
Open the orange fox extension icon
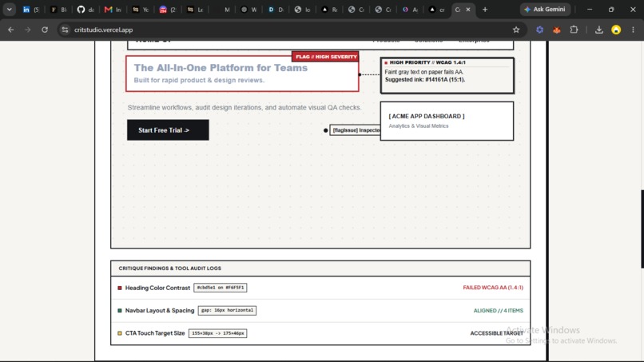pos(557,30)
